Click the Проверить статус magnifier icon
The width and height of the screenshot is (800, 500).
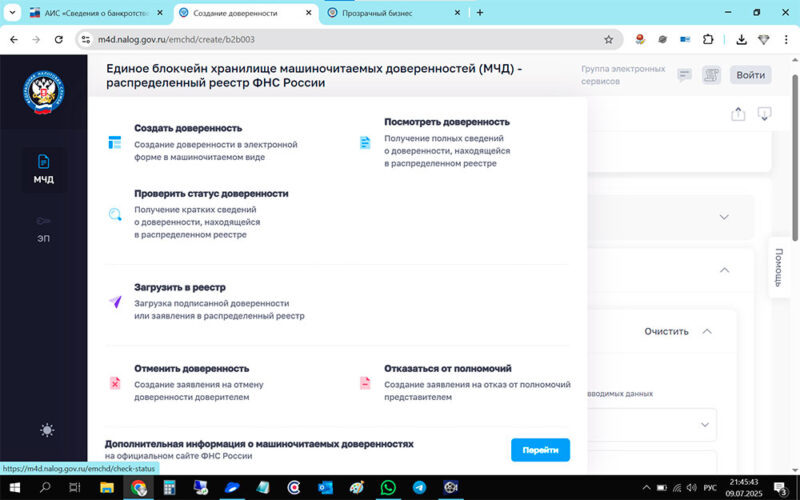coord(115,214)
